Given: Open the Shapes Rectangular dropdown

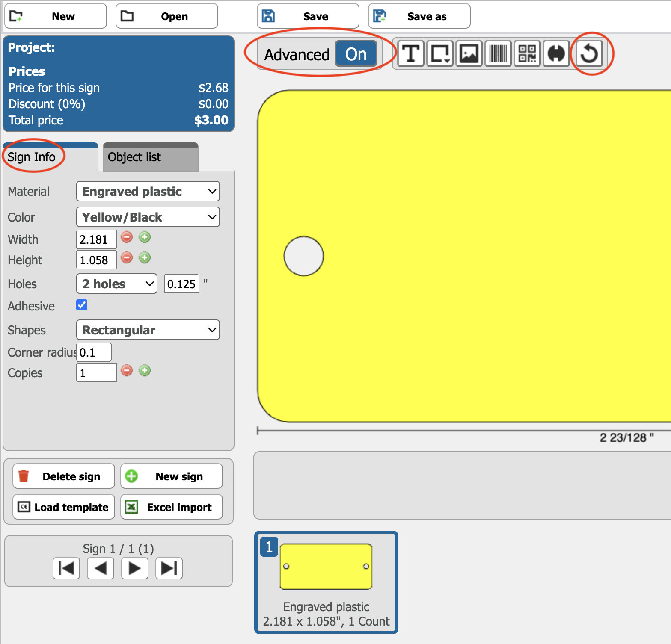Looking at the screenshot, I should [x=148, y=330].
